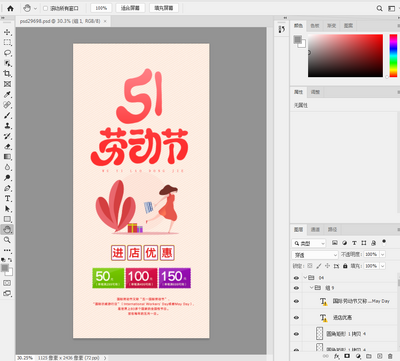Screen dimensions: 400x361
Task: Select the Zoom tool
Action: pos(7,240)
